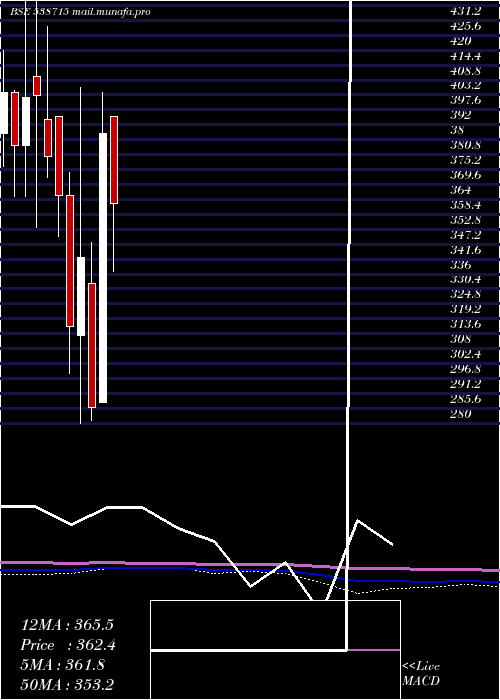
Task: Click the 12MA : 365.5 readout
Action: tap(67, 625)
